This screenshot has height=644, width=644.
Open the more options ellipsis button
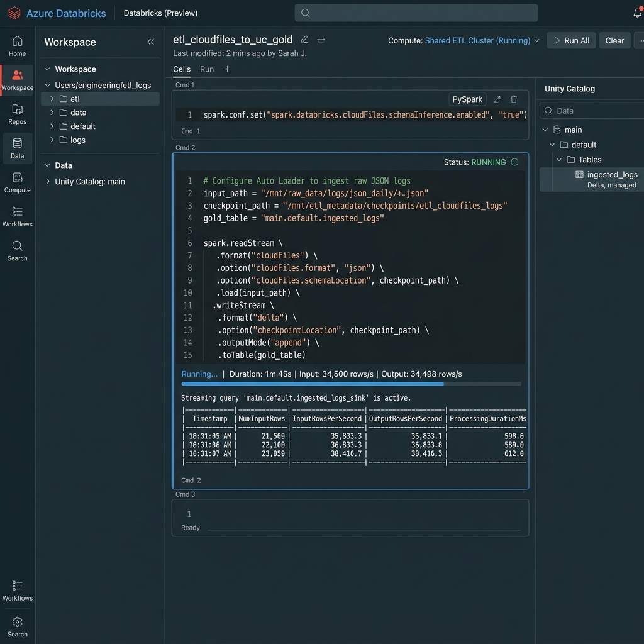[640, 41]
